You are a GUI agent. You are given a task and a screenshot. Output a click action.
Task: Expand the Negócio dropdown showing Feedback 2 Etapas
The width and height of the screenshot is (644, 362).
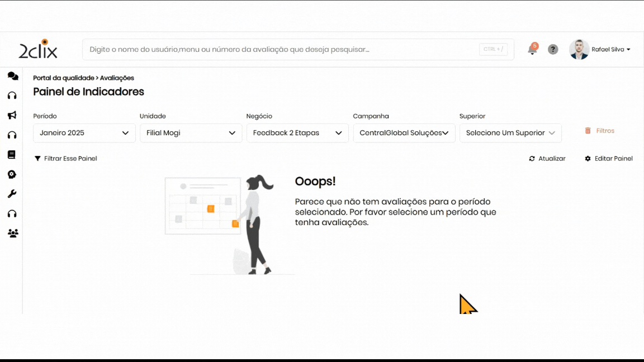tap(297, 133)
